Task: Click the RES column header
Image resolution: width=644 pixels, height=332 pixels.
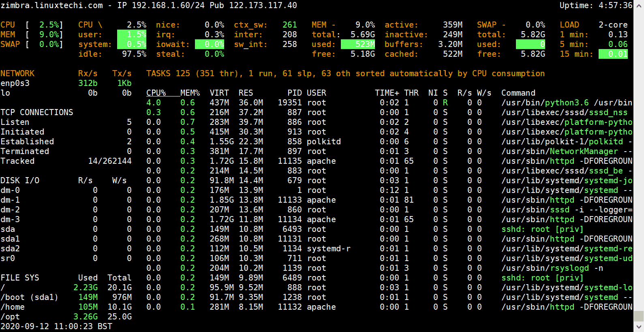Action: tap(246, 93)
